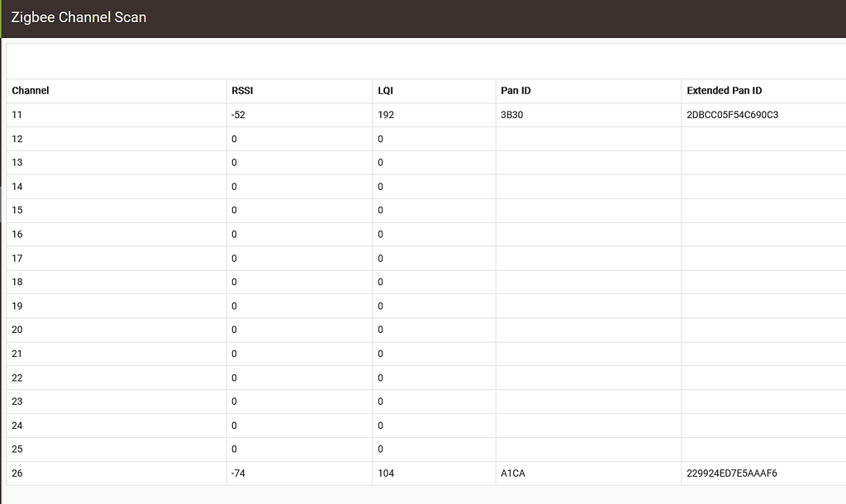This screenshot has width=846, height=504.
Task: Click the RSSI value -52
Action: coord(239,115)
